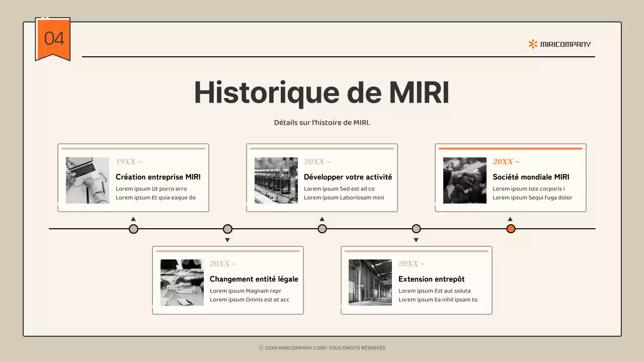
Task: Click the upward arrow under Société mondiale MIRI
Action: tap(510, 218)
